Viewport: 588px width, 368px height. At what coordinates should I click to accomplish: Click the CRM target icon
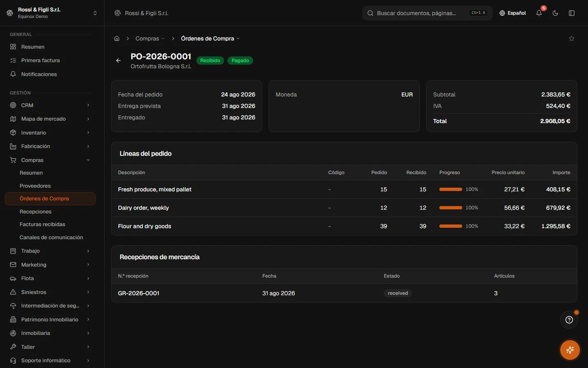coord(13,105)
